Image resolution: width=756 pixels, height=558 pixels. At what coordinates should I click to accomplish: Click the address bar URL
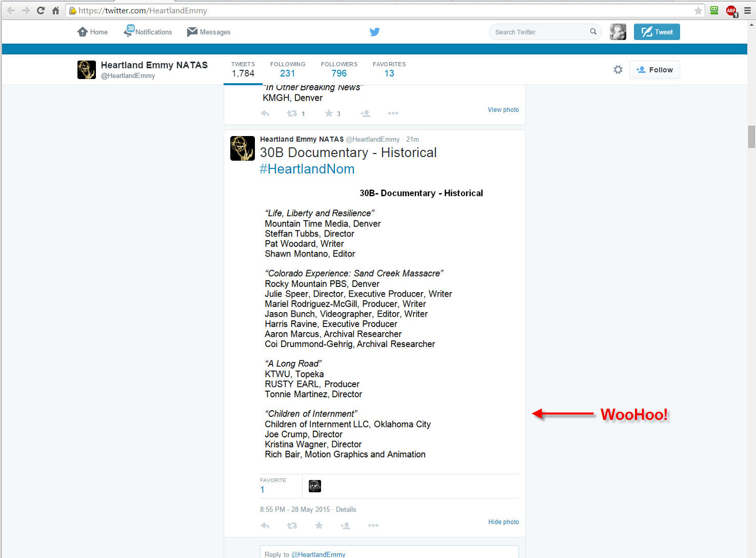[143, 10]
